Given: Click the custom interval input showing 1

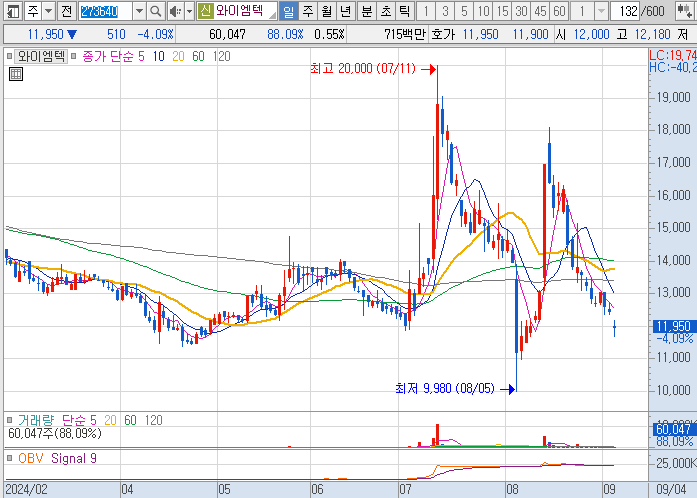Looking at the screenshot, I should point(582,11).
